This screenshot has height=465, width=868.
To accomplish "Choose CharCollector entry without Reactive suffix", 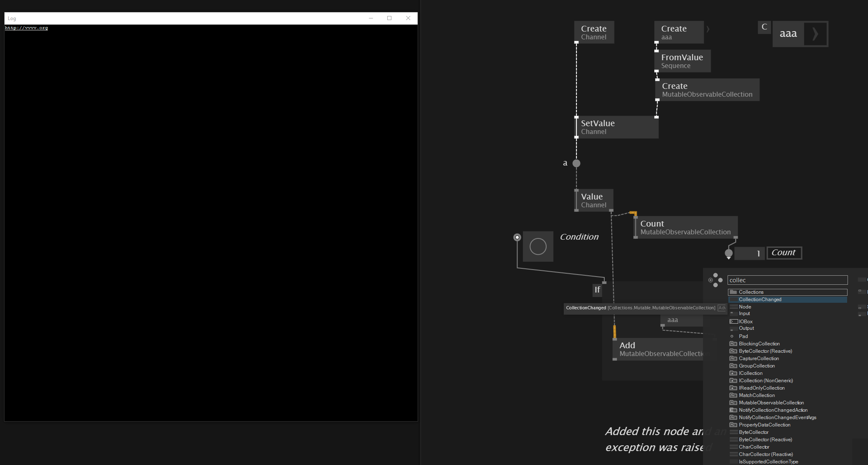I will (754, 447).
